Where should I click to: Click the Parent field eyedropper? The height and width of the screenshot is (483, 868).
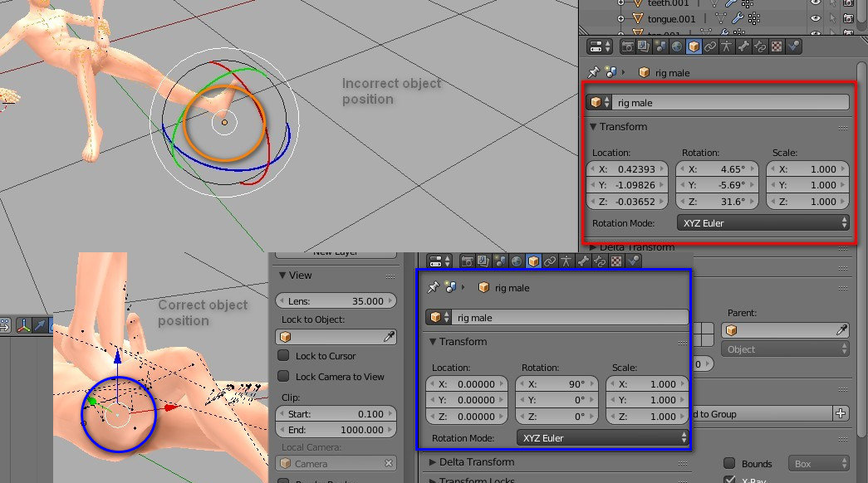(841, 330)
